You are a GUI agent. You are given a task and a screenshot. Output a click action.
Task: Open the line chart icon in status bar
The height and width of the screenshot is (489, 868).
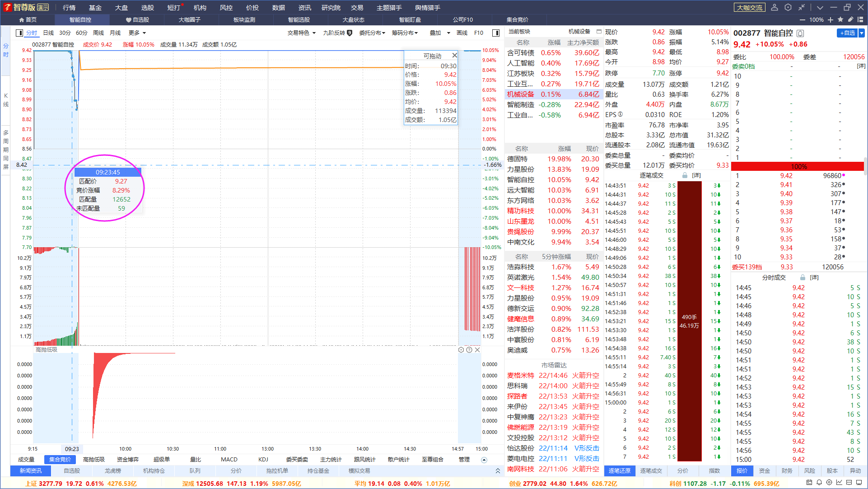(x=839, y=483)
